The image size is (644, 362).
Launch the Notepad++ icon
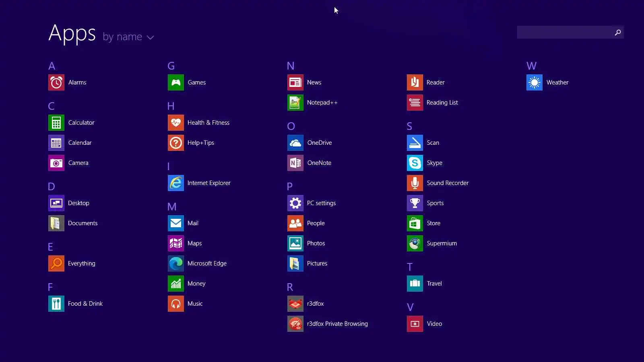coord(295,103)
